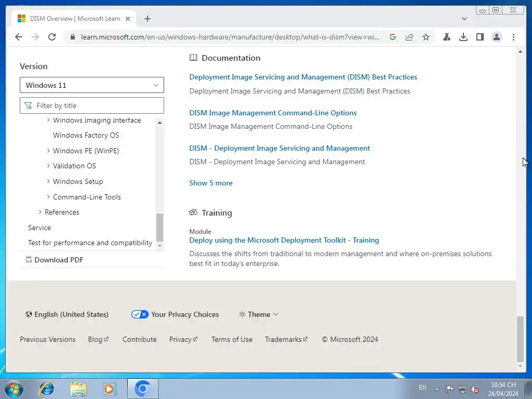The width and height of the screenshot is (532, 399).
Task: Click Show 5 more link
Action: (x=211, y=183)
